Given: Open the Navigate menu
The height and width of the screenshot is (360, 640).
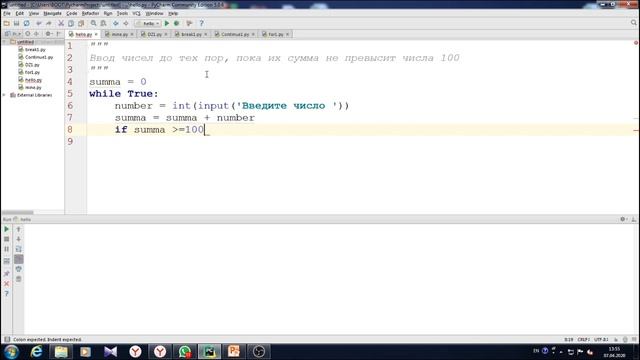Looking at the screenshot, I should coord(53,13).
